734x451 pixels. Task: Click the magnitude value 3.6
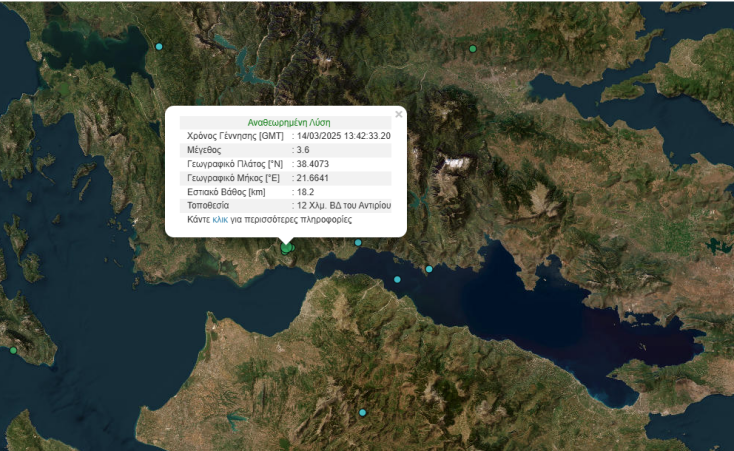[x=303, y=149]
